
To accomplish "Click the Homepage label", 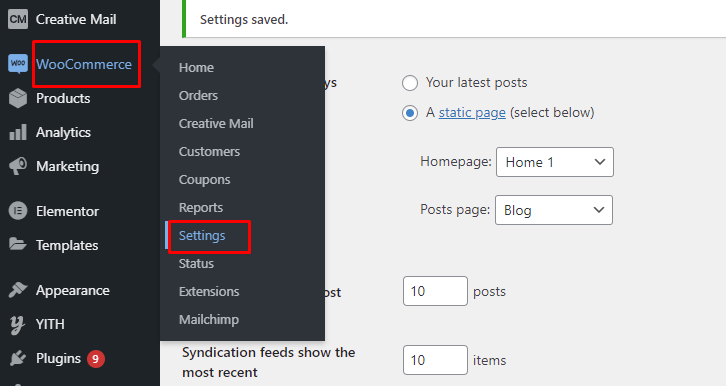I will 456,162.
